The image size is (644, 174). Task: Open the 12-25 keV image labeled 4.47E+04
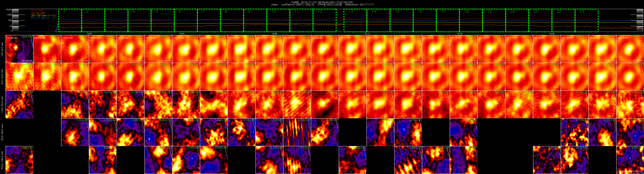tap(103, 104)
